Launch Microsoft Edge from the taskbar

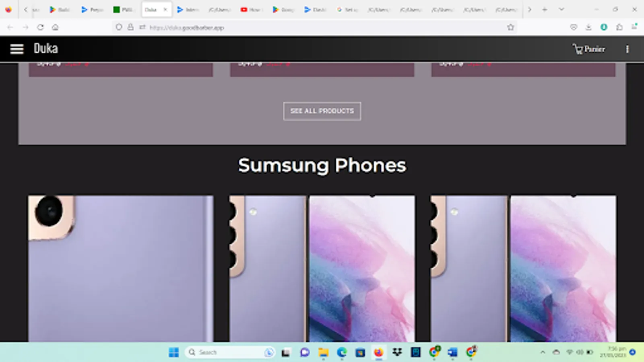342,353
